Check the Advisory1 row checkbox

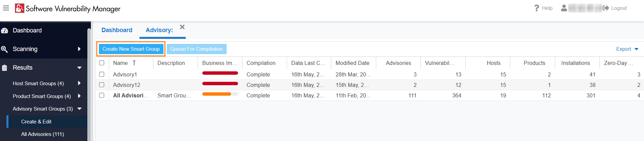[x=102, y=74]
